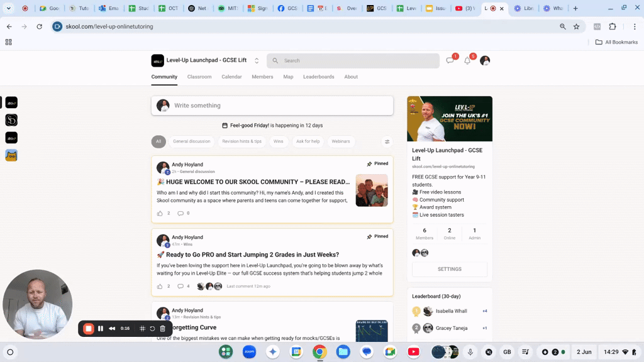Open the notifications bell icon
This screenshot has height=362, width=644.
(467, 61)
